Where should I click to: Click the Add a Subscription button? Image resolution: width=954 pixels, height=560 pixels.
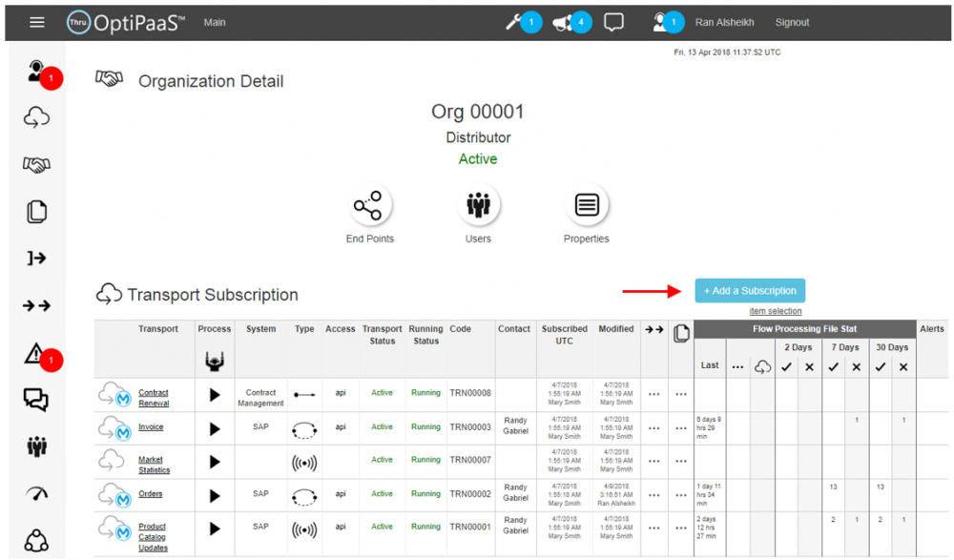tap(749, 291)
